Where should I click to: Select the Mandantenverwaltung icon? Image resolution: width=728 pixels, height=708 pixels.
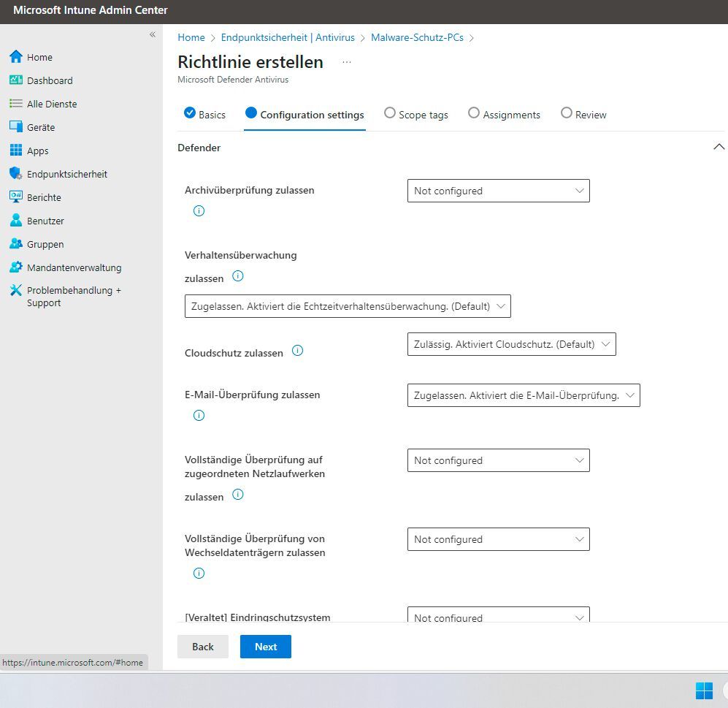click(x=16, y=267)
